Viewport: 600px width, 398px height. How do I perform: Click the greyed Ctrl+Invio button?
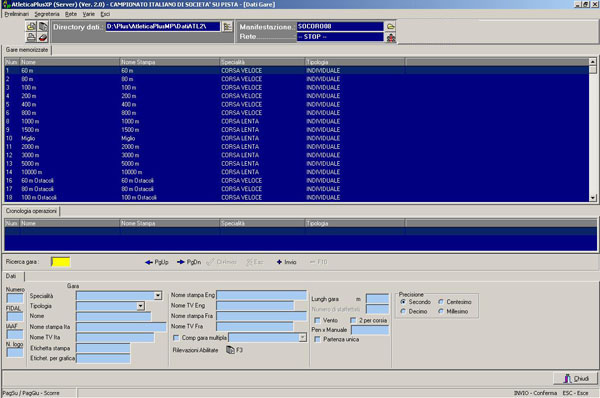[222, 262]
